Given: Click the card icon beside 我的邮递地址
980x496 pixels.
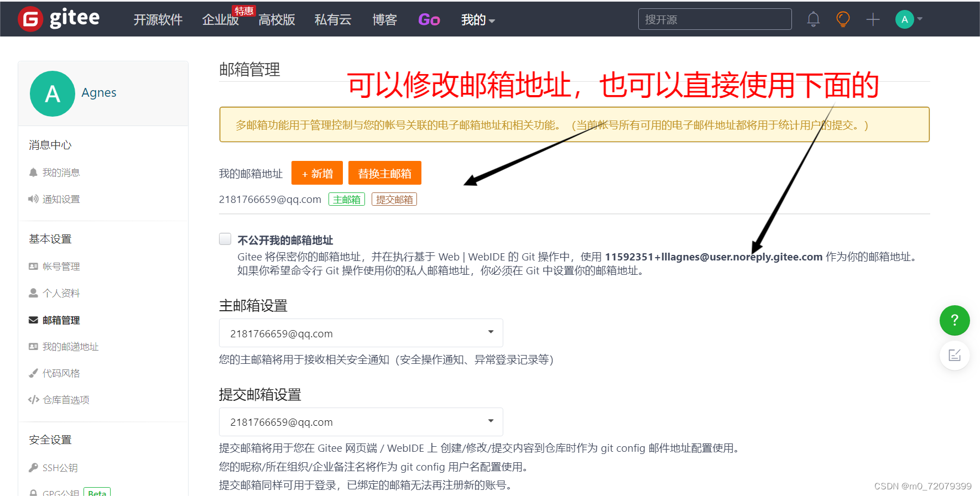Looking at the screenshot, I should coord(33,347).
